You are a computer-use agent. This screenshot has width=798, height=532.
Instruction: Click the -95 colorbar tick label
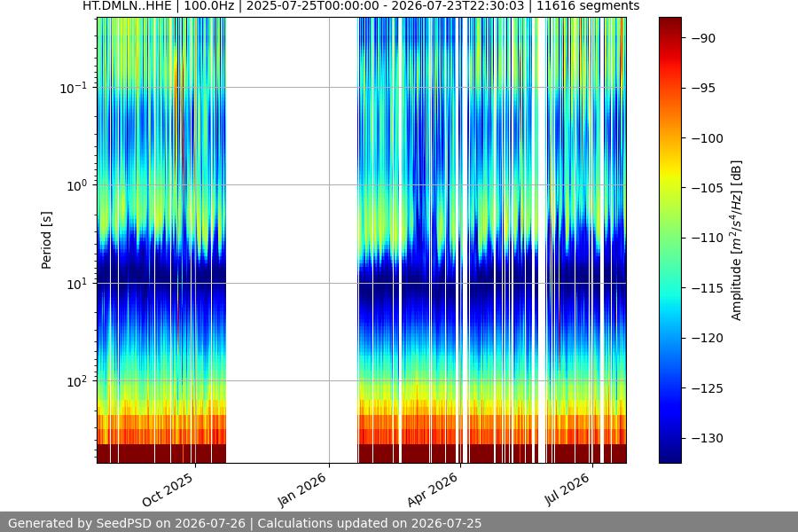point(704,88)
